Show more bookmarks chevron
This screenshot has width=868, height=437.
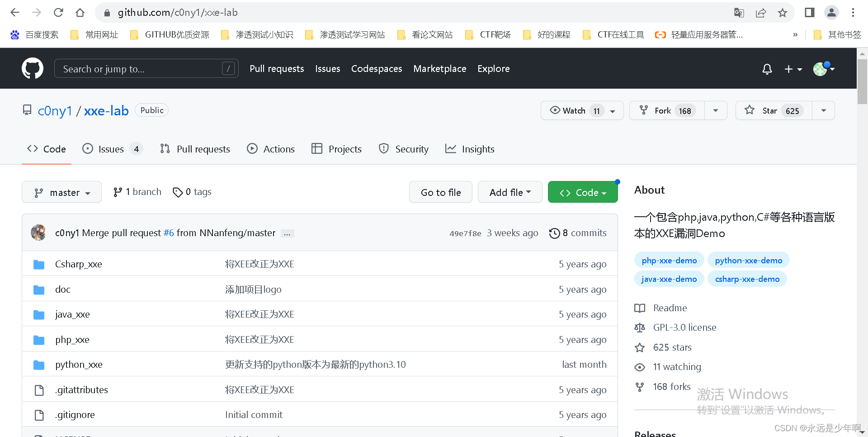coord(795,35)
